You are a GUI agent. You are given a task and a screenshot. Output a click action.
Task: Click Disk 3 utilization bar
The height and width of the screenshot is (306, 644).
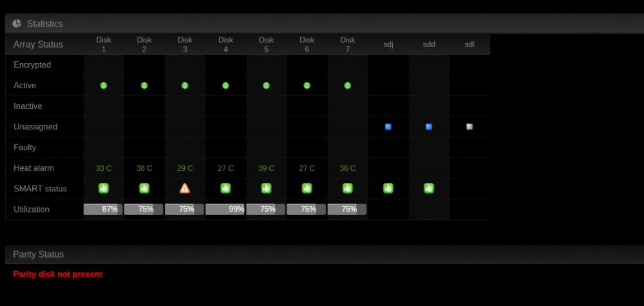(184, 209)
